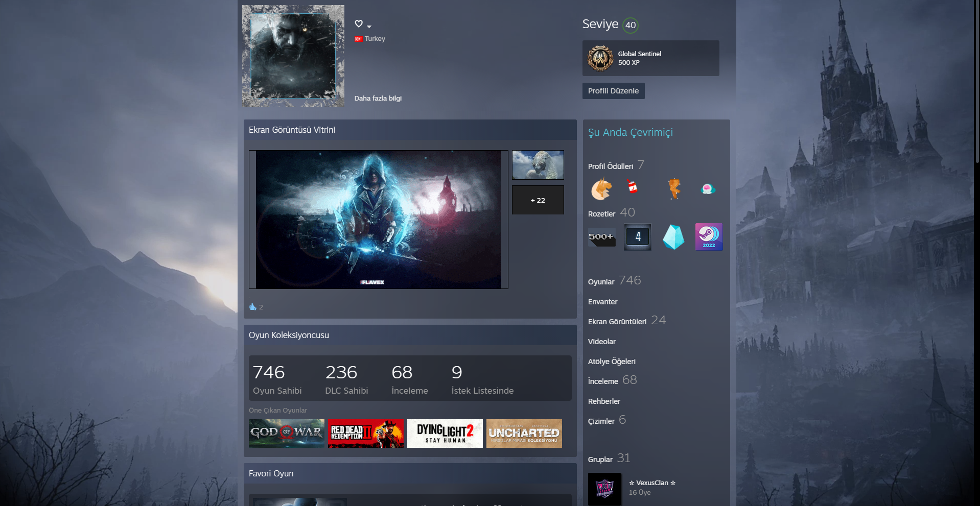This screenshot has width=980, height=506.
Task: Click the Ekran Görüntüsü Vitrini header
Action: click(x=410, y=130)
